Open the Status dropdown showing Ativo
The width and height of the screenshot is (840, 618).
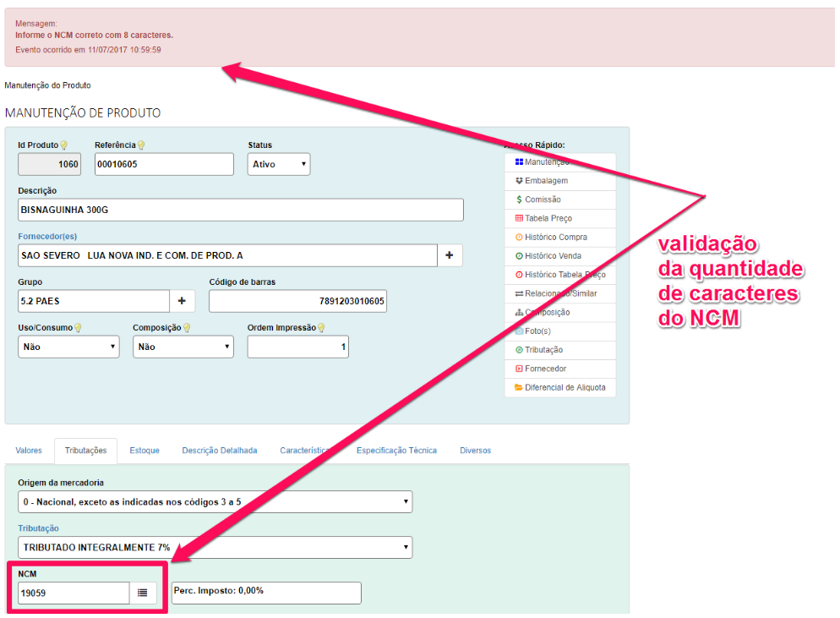coord(279,164)
